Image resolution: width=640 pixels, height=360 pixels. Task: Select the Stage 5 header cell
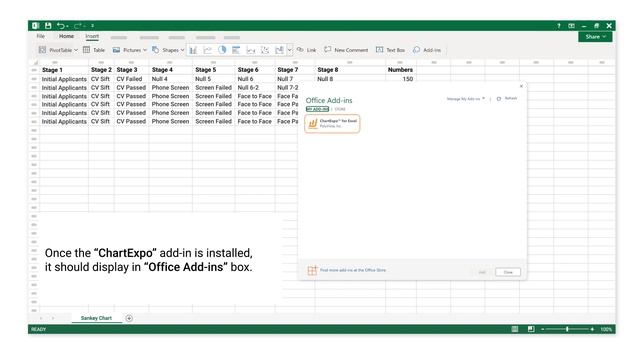click(213, 70)
